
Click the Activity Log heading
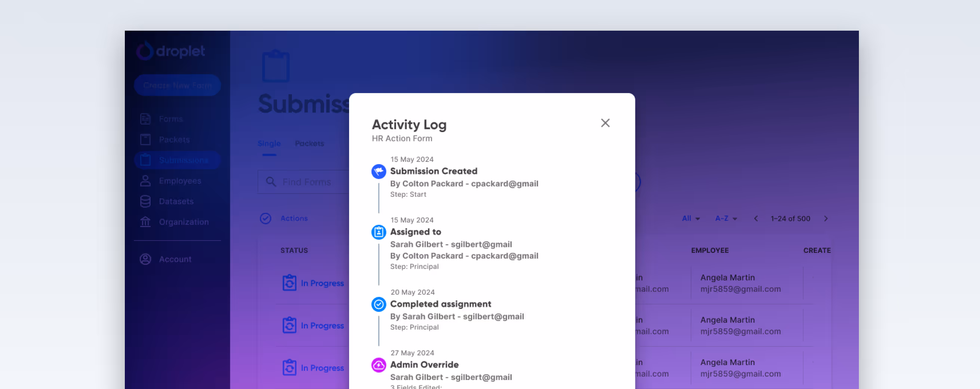pos(409,125)
